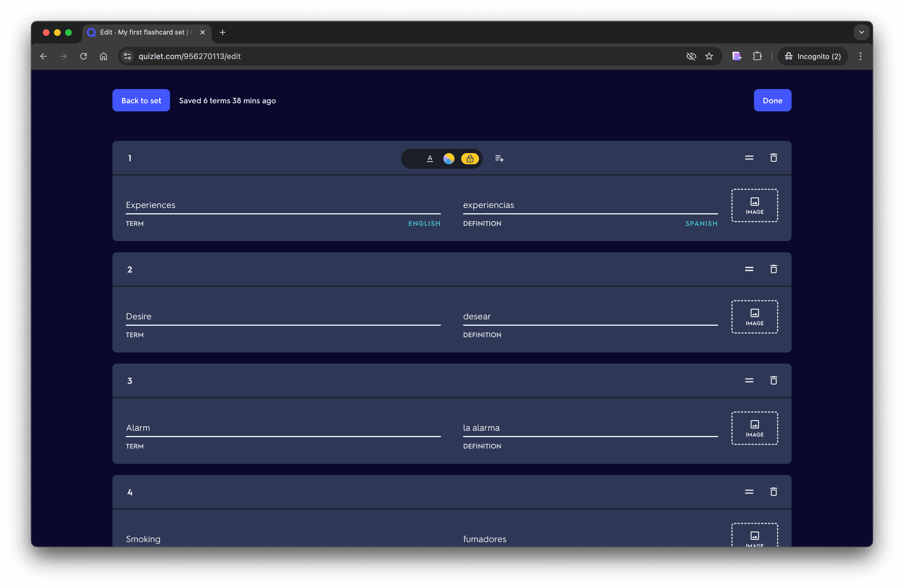Expand the browser tab overview chevron
The height and width of the screenshot is (588, 904).
(861, 32)
